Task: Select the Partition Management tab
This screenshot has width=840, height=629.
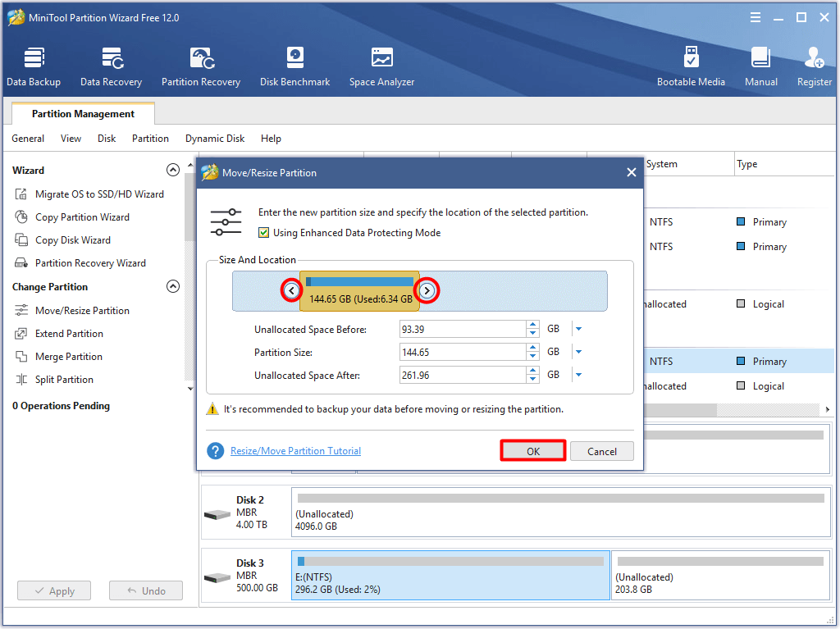Action: [x=83, y=114]
